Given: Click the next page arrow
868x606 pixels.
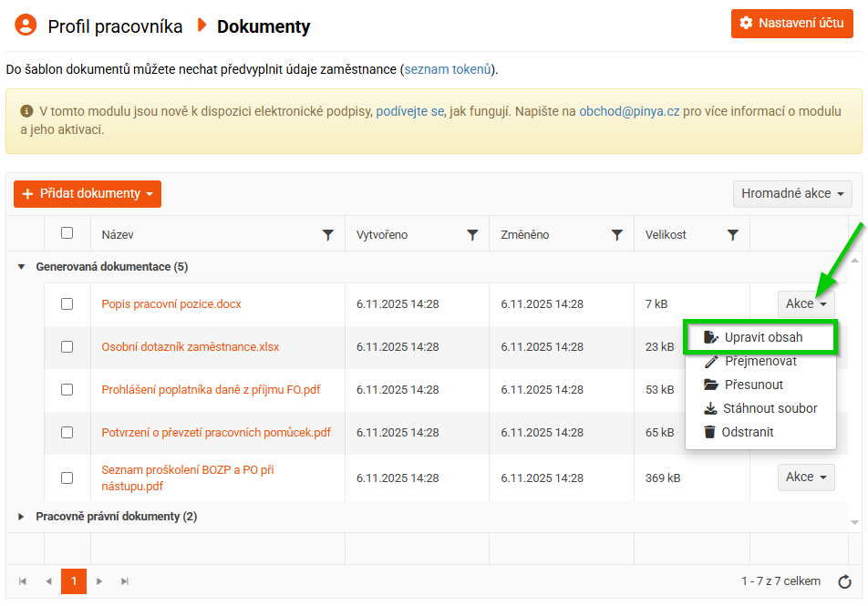Looking at the screenshot, I should click(x=99, y=581).
